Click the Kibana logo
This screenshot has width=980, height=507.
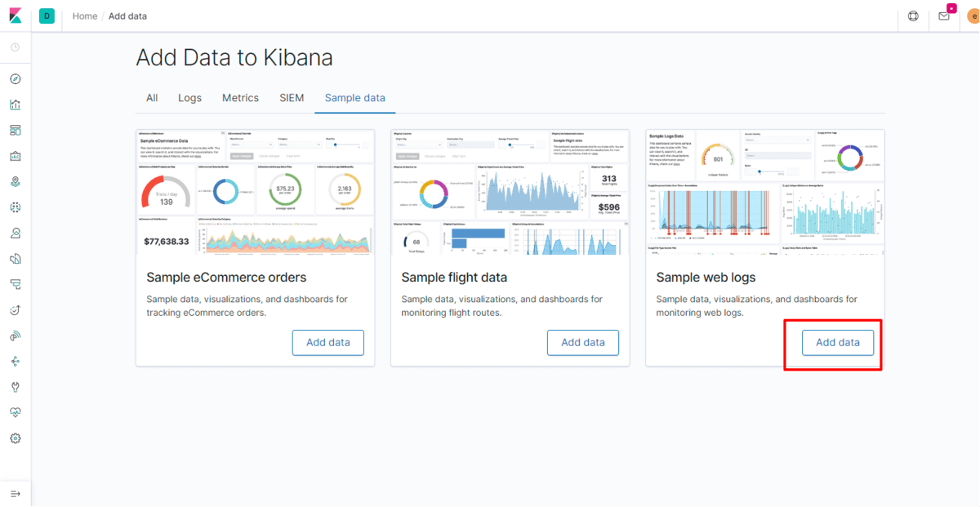tap(16, 16)
